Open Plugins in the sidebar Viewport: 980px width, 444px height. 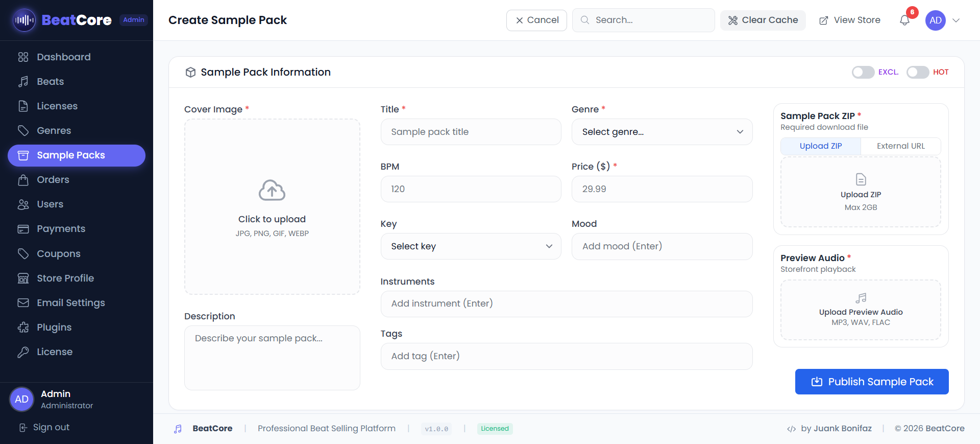[x=77, y=327]
